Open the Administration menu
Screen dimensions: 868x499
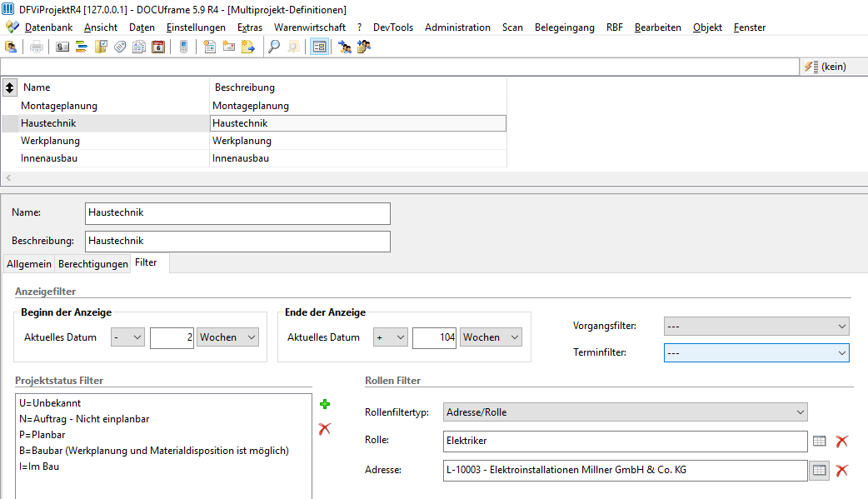pos(457,27)
